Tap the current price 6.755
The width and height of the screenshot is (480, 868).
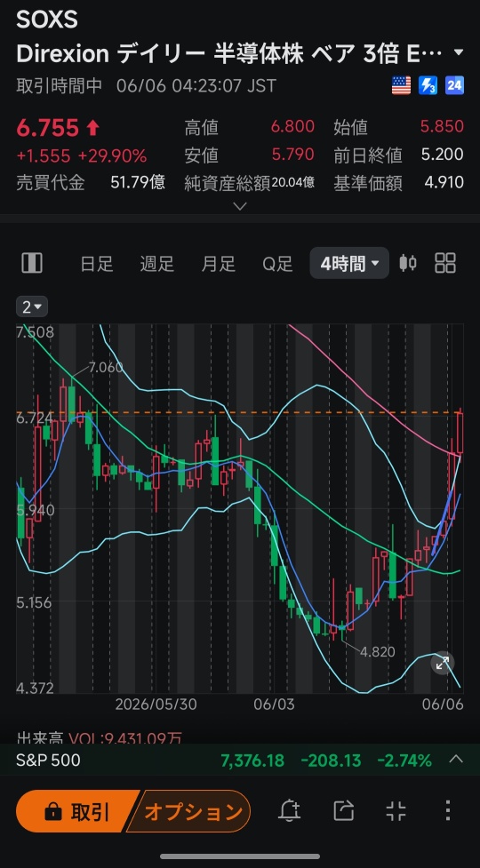click(48, 129)
